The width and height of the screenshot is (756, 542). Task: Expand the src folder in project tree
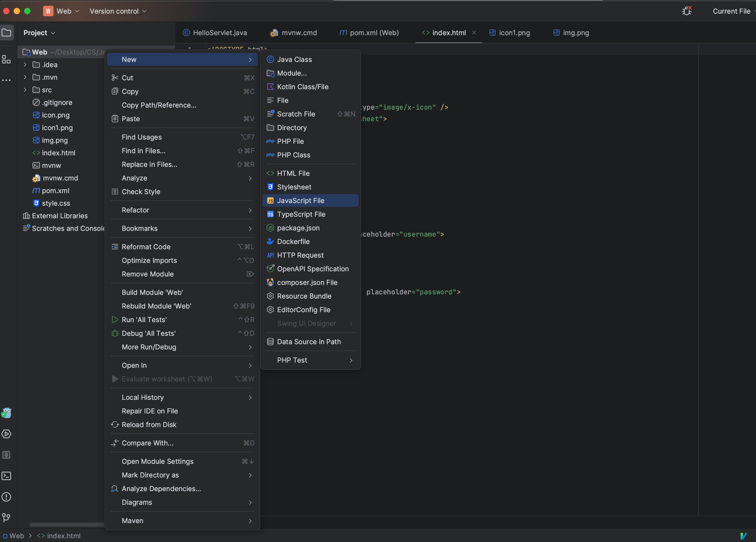[25, 90]
